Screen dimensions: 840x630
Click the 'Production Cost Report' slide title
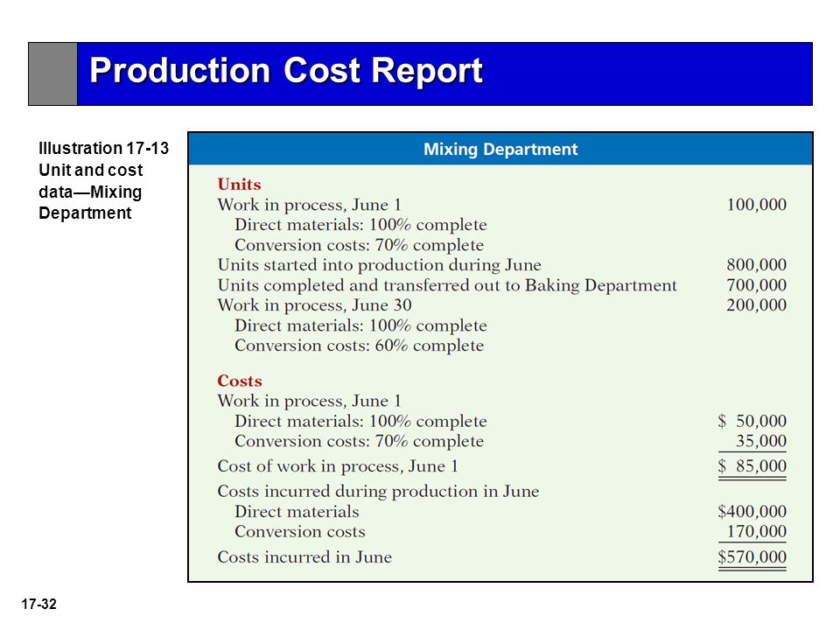tap(286, 71)
